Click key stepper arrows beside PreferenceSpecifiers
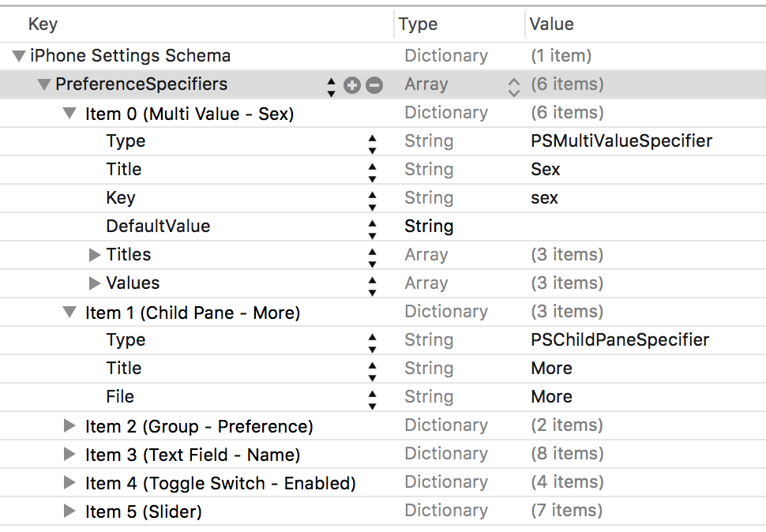The width and height of the screenshot is (766, 532). coord(331,86)
